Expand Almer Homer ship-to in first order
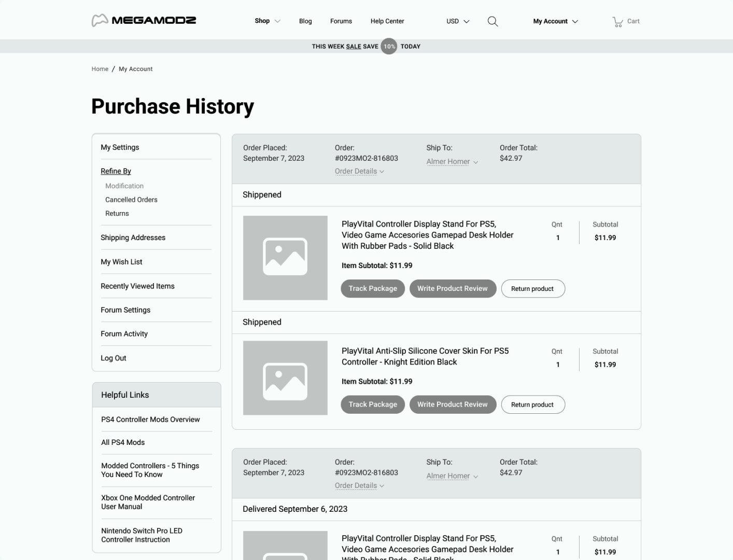The width and height of the screenshot is (733, 560). (x=452, y=162)
